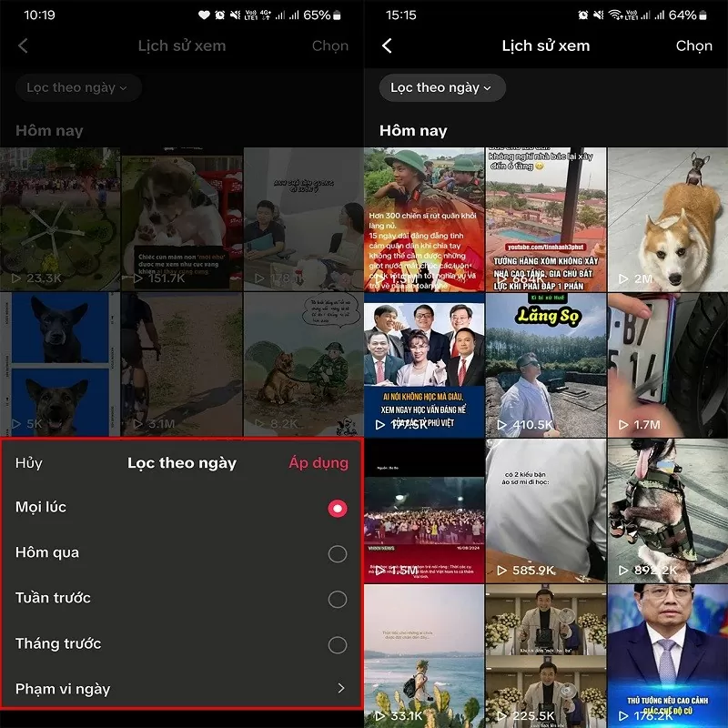Tap the play icon on the 33.1K video

coord(381,714)
